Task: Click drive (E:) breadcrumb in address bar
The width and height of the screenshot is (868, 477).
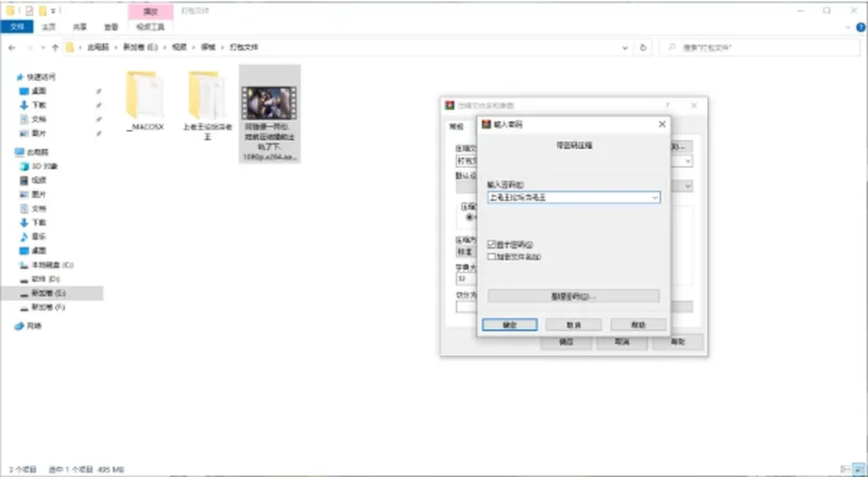Action: point(140,48)
